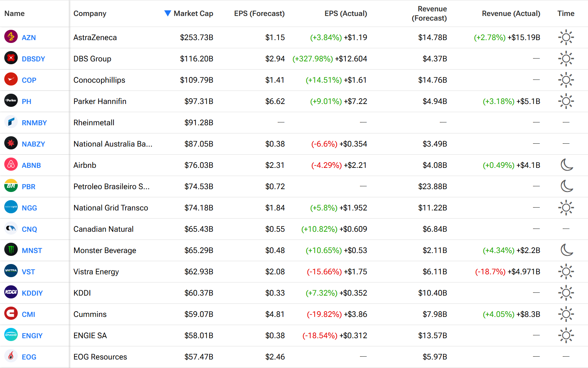This screenshot has height=368, width=588.
Task: Sort by the Time column header
Action: [566, 13]
